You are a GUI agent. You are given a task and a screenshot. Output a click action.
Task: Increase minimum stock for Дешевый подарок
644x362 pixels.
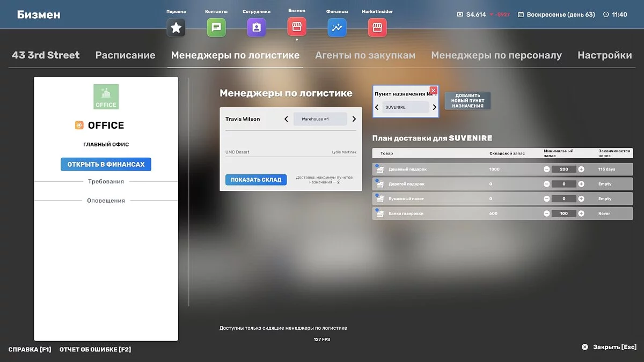click(x=581, y=169)
